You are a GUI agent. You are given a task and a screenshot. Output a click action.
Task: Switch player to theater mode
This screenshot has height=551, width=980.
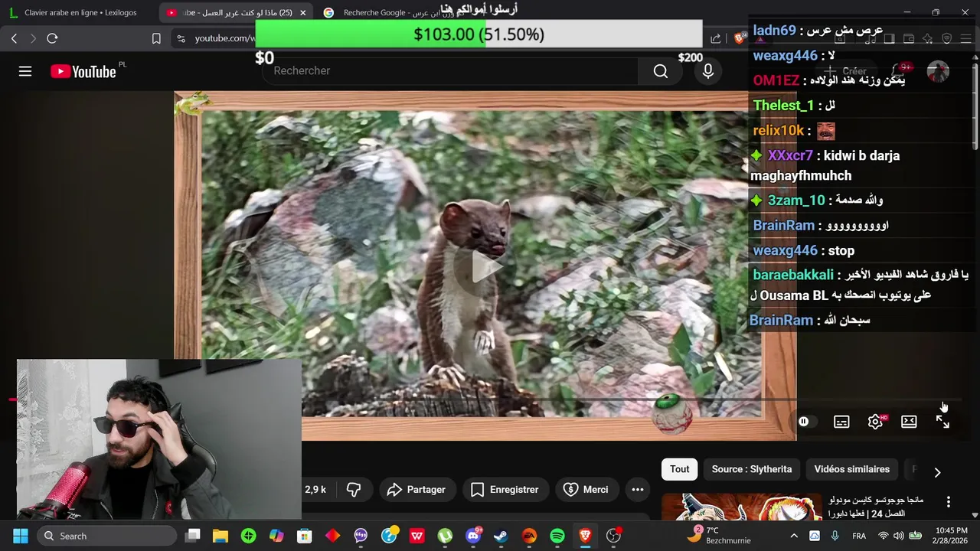click(909, 422)
